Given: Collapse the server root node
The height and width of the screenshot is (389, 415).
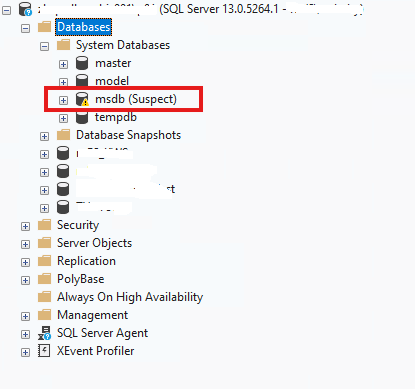Looking at the screenshot, I should click(6, 10).
